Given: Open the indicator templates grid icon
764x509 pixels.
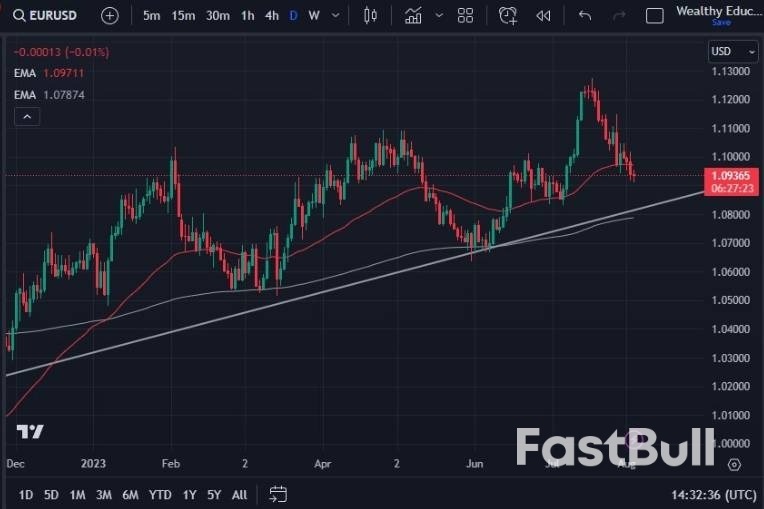Looking at the screenshot, I should point(465,16).
